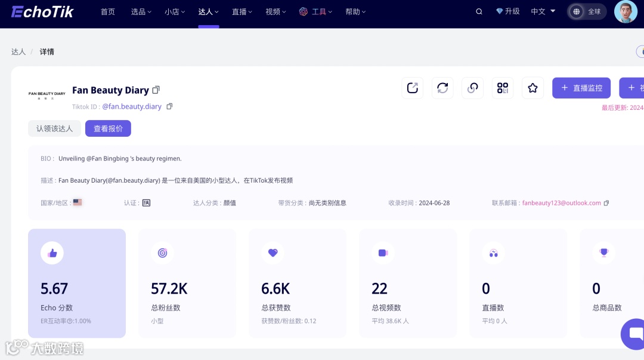This screenshot has height=360, width=644.
Task: Click the 颜值 category value
Action: click(x=230, y=203)
